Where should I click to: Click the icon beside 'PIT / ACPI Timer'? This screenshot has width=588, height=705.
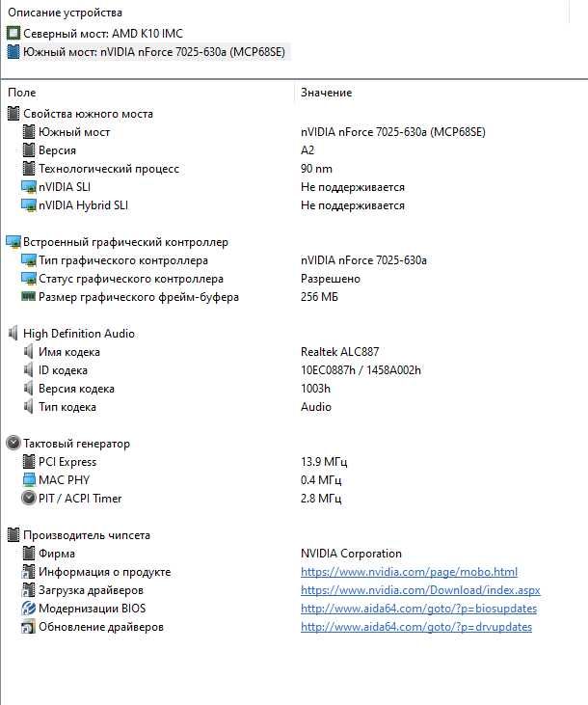[x=28, y=499]
